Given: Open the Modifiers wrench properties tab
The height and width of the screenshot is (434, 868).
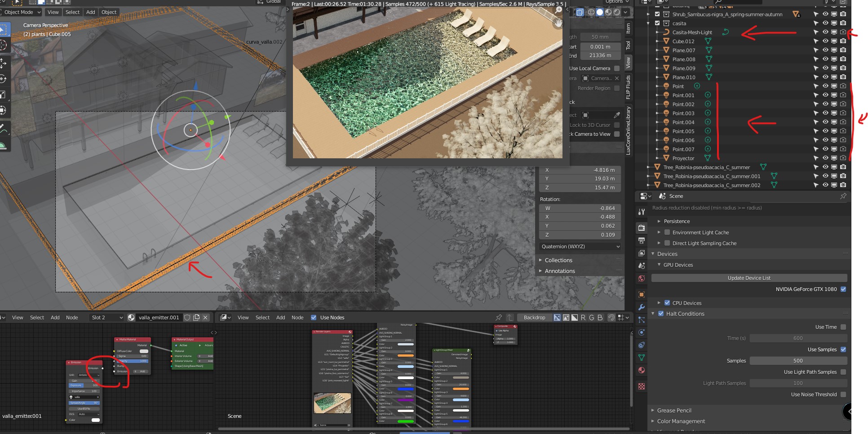Looking at the screenshot, I should (642, 307).
